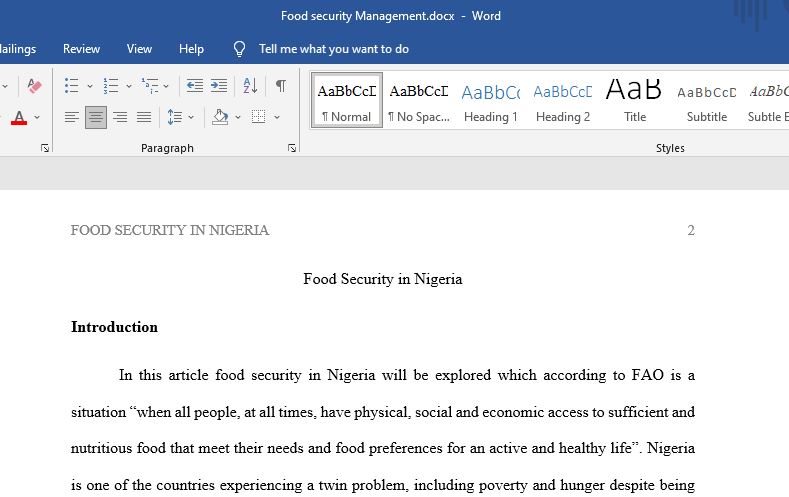Toggle center alignment

[x=96, y=118]
